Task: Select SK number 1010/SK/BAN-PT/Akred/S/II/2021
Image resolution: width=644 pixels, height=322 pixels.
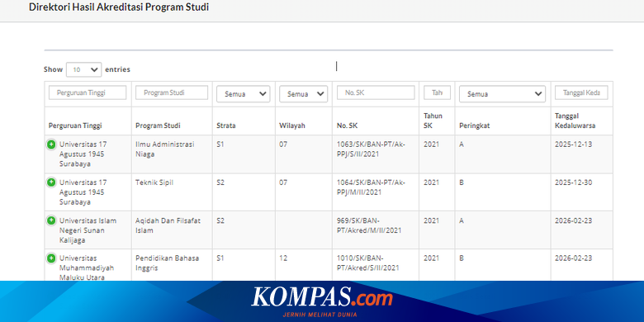Action: coord(368,263)
